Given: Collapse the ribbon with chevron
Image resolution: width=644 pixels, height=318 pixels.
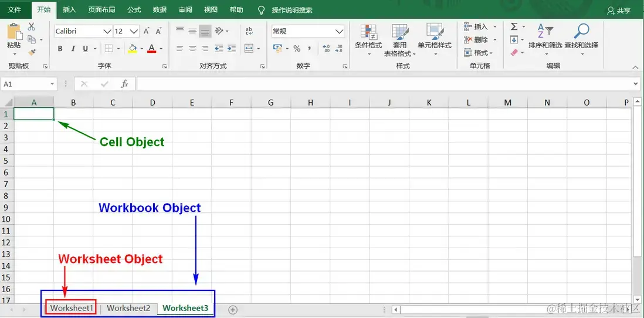Looking at the screenshot, I should (635, 67).
